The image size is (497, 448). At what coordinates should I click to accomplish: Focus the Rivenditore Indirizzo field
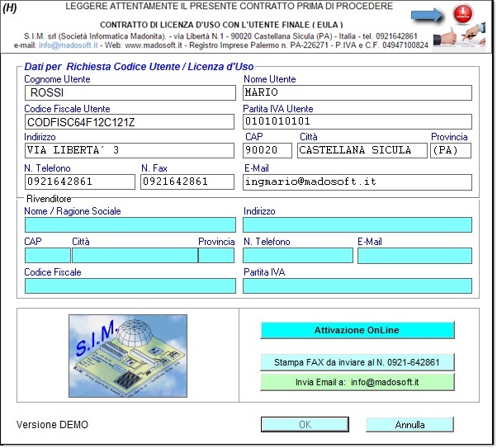coord(357,225)
